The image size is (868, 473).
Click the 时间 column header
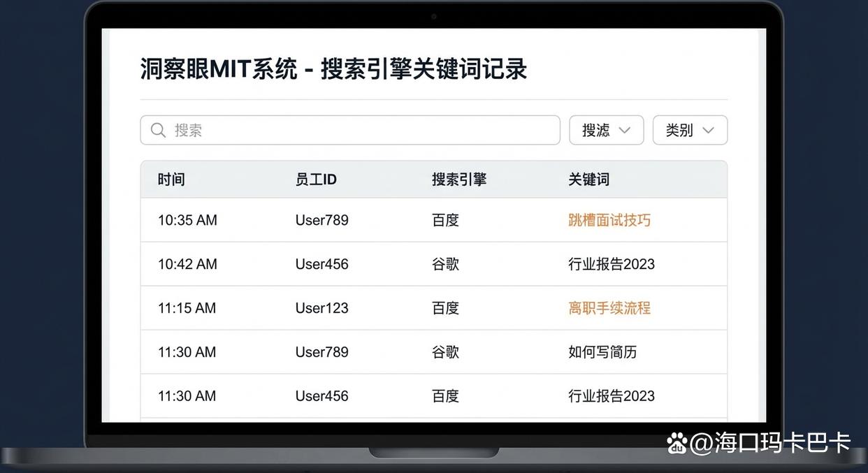[x=171, y=179]
